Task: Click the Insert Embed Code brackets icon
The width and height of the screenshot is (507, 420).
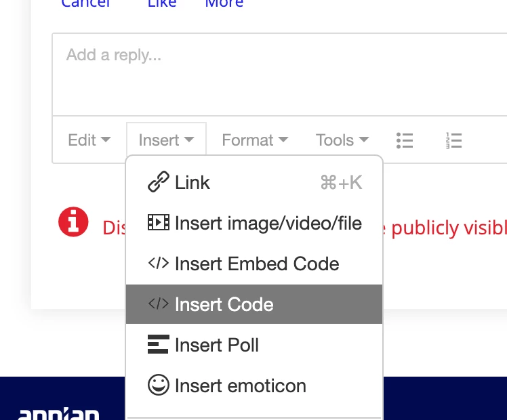Action: (x=159, y=264)
